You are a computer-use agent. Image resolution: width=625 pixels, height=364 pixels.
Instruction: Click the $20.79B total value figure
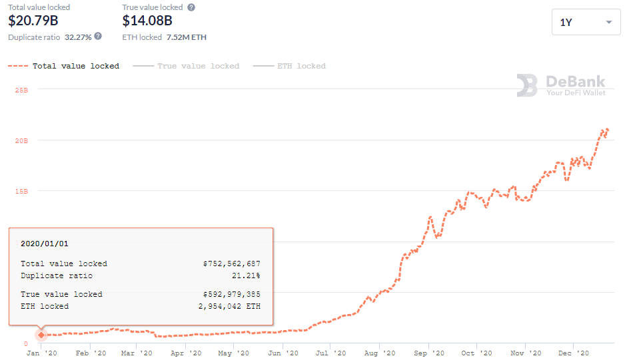pyautogui.click(x=35, y=21)
